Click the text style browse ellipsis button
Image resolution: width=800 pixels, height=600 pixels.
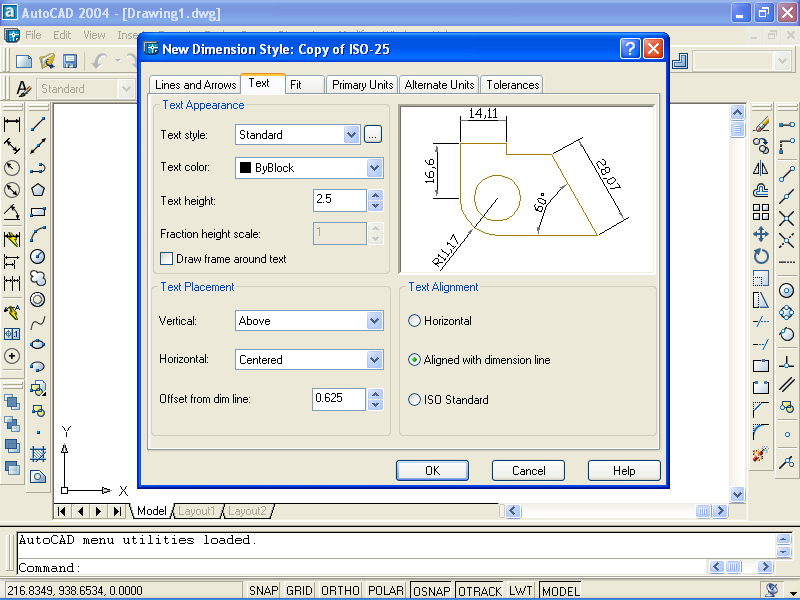(x=373, y=135)
